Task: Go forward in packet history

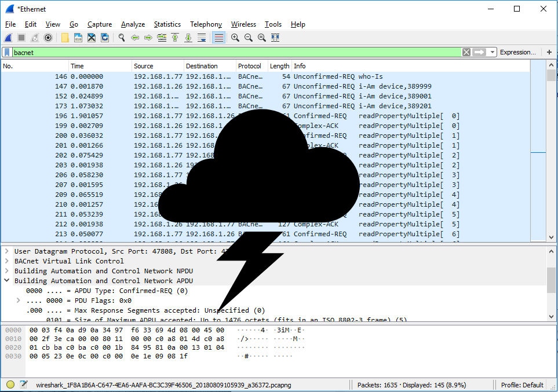Action: pos(148,38)
